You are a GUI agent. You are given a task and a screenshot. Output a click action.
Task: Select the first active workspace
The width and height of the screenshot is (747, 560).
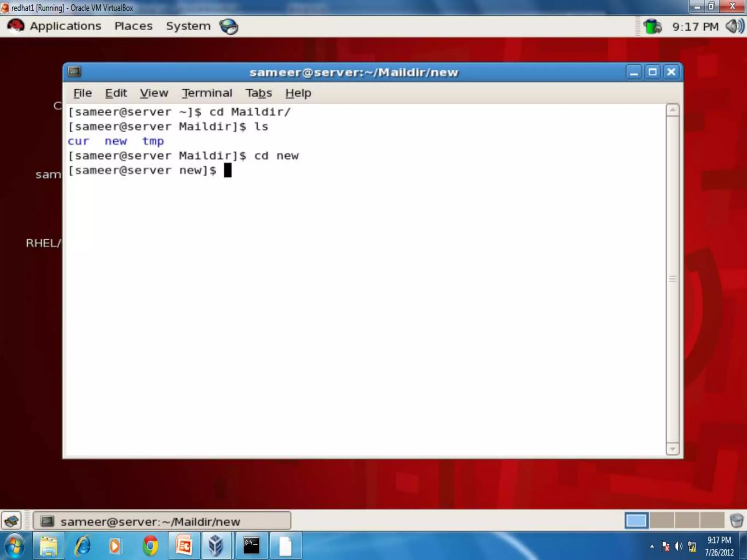pyautogui.click(x=636, y=521)
